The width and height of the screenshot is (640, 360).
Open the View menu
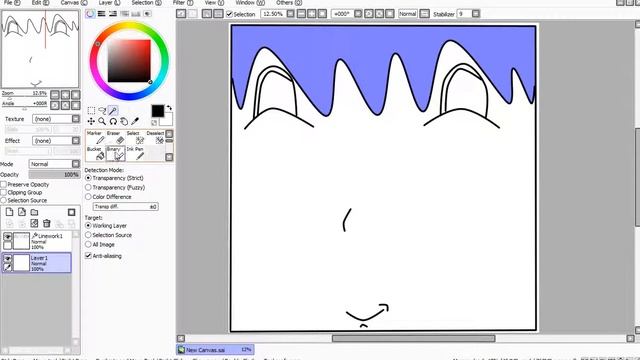(x=214, y=2)
